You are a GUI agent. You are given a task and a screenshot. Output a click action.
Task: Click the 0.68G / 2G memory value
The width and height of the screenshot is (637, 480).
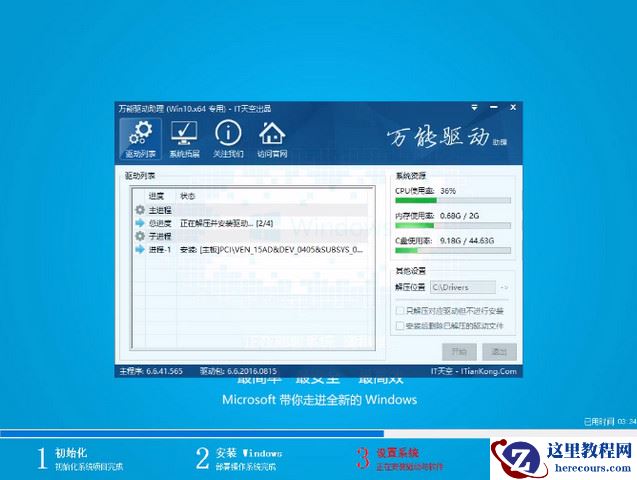[459, 216]
